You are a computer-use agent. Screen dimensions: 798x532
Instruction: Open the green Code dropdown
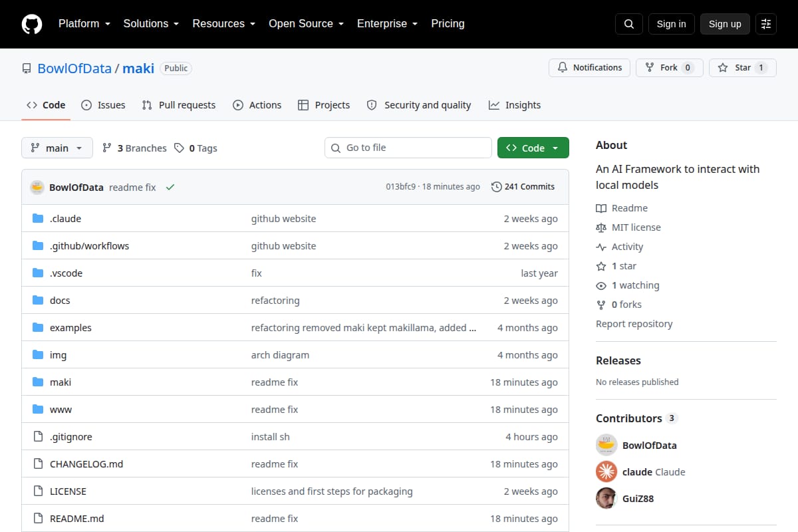(x=533, y=148)
